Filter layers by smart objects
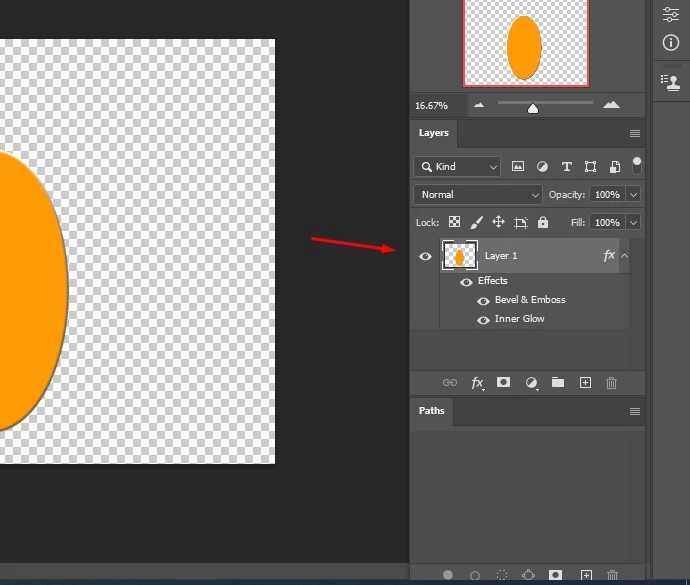The height and width of the screenshot is (585, 690). point(615,166)
